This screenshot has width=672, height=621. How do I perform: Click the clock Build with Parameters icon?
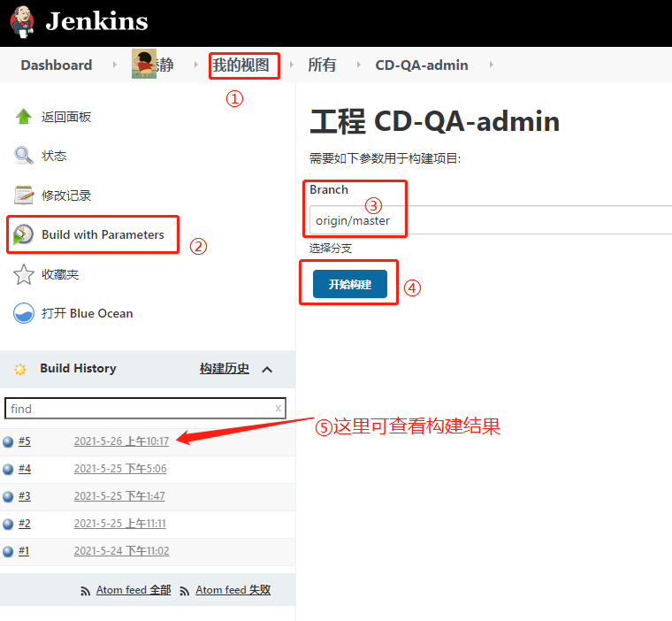23,234
